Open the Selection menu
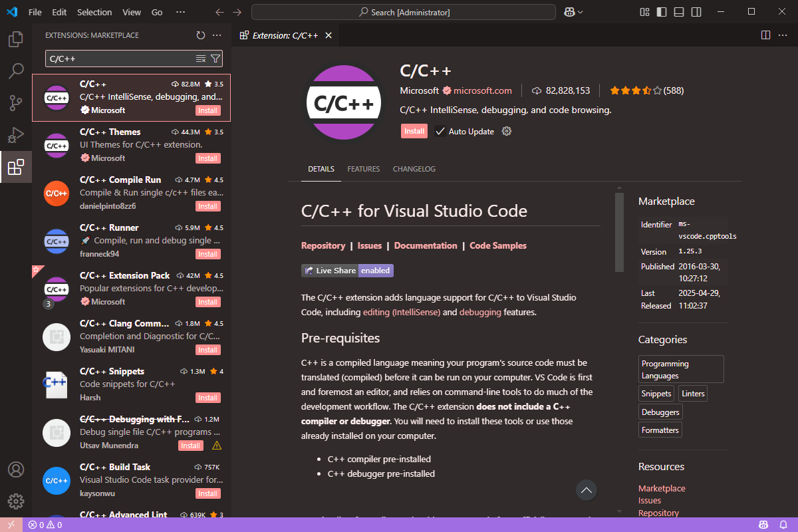The height and width of the screenshot is (532, 798). [94, 12]
